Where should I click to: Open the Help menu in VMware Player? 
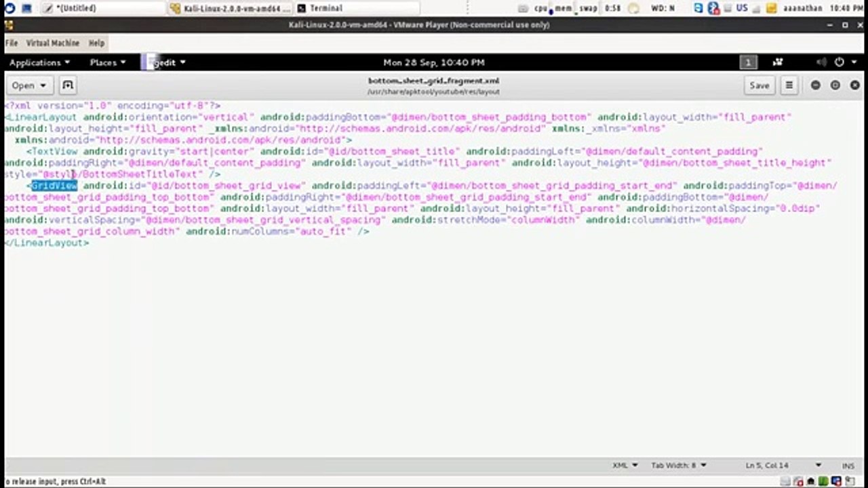click(x=97, y=43)
